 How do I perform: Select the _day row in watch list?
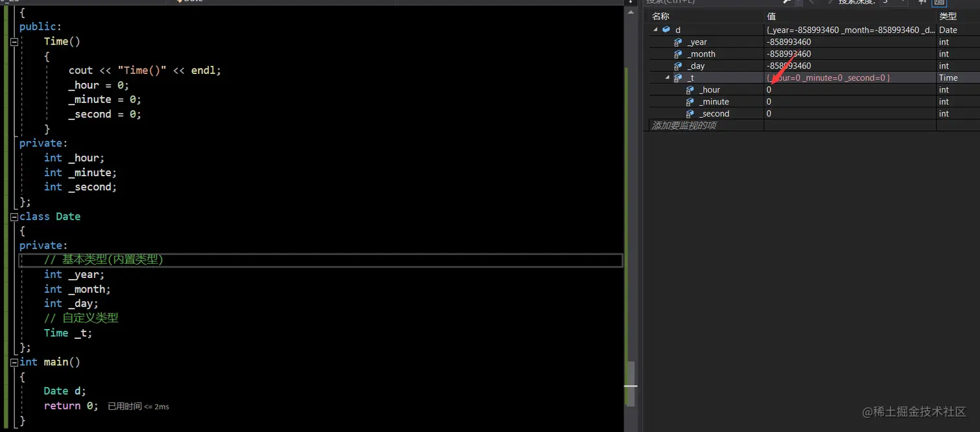[814, 66]
